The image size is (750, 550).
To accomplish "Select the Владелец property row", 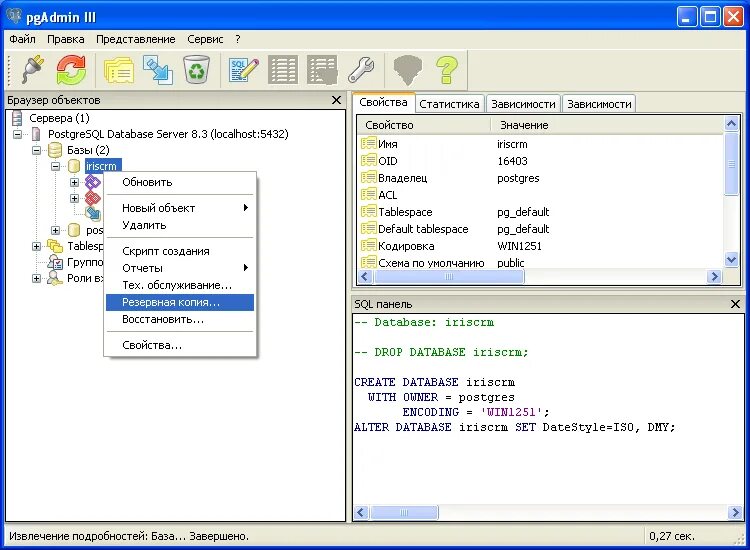I will [x=541, y=178].
